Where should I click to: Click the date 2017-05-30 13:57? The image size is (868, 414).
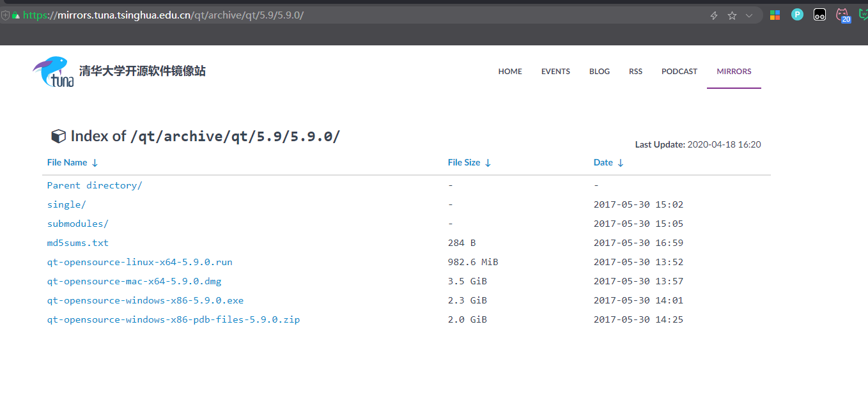coord(639,281)
